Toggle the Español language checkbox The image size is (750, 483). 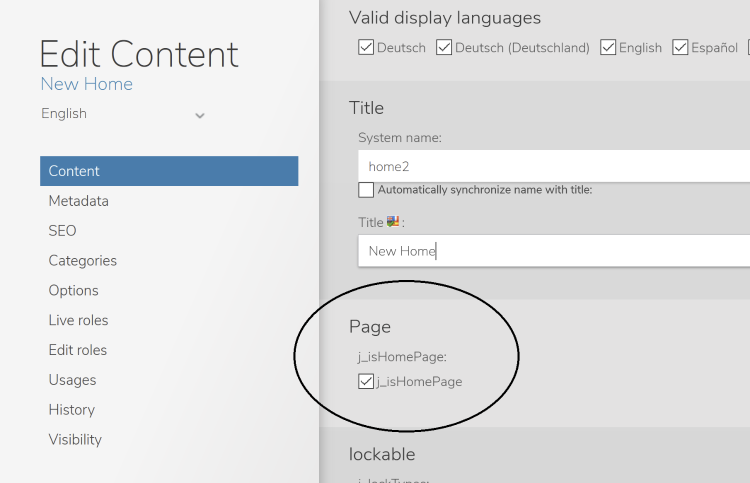680,47
